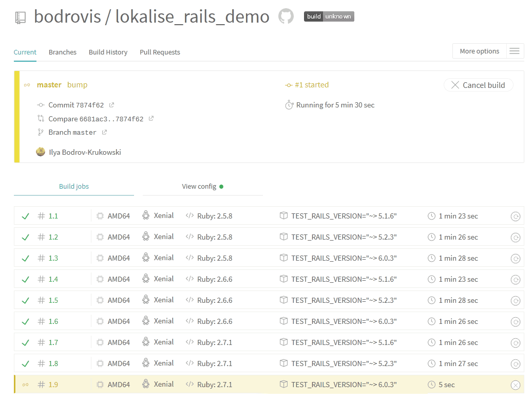Click external link icon next to Branch master
The image size is (532, 400).
104,132
